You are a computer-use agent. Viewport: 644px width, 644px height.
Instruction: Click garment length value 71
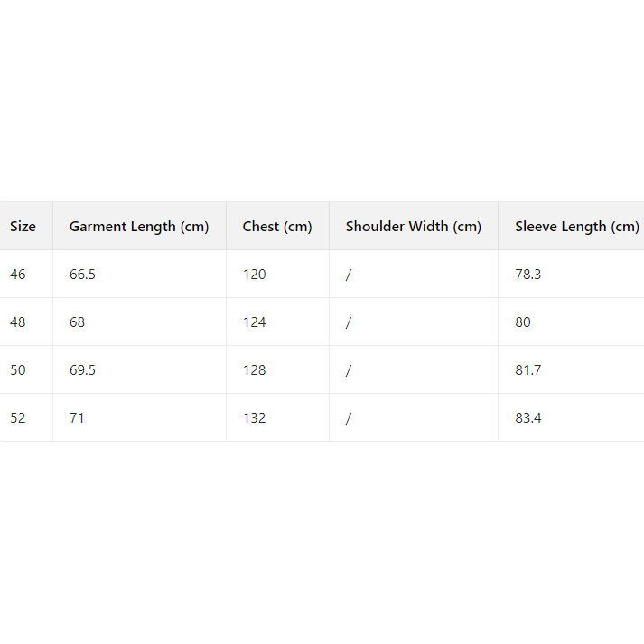(77, 418)
